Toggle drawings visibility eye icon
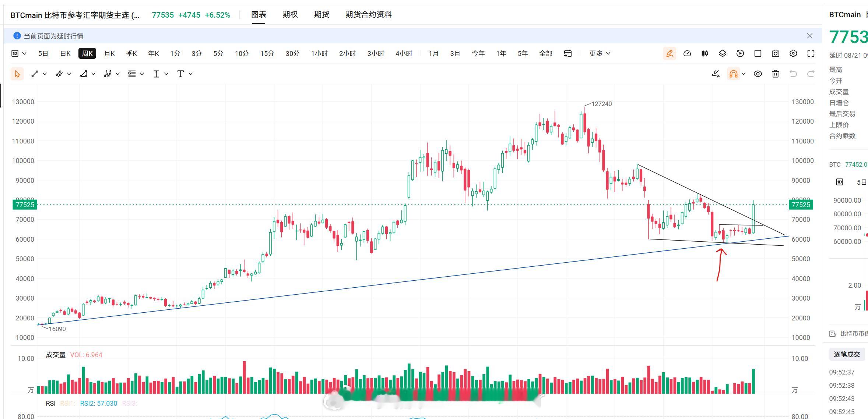 coord(758,74)
